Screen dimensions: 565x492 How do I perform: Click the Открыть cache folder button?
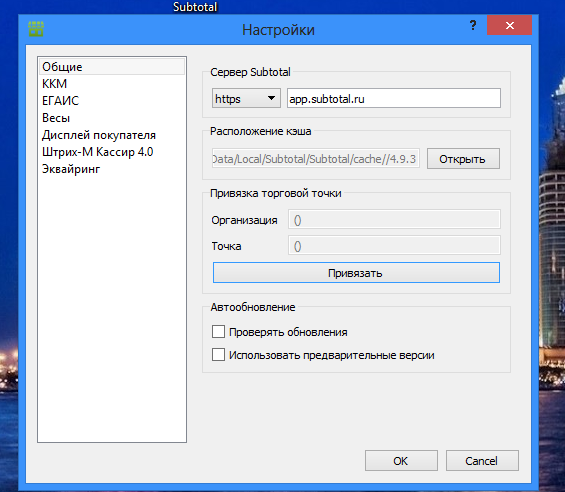tap(463, 159)
